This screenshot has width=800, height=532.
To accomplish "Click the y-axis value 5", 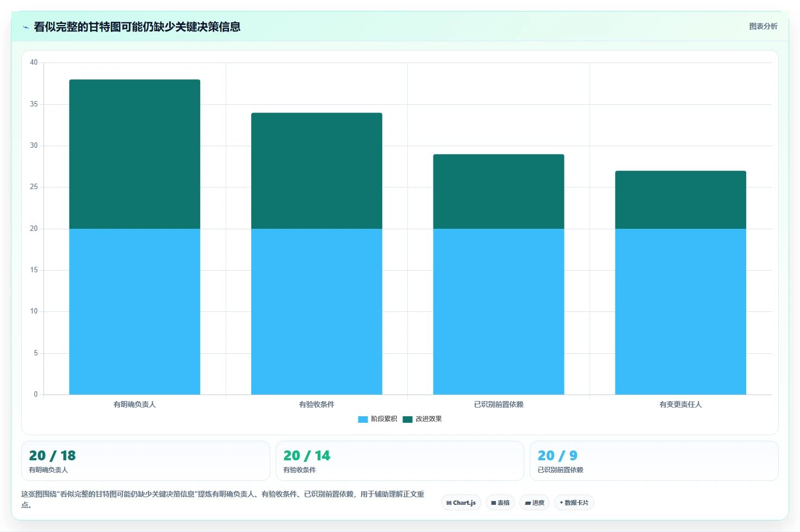I will (x=36, y=353).
